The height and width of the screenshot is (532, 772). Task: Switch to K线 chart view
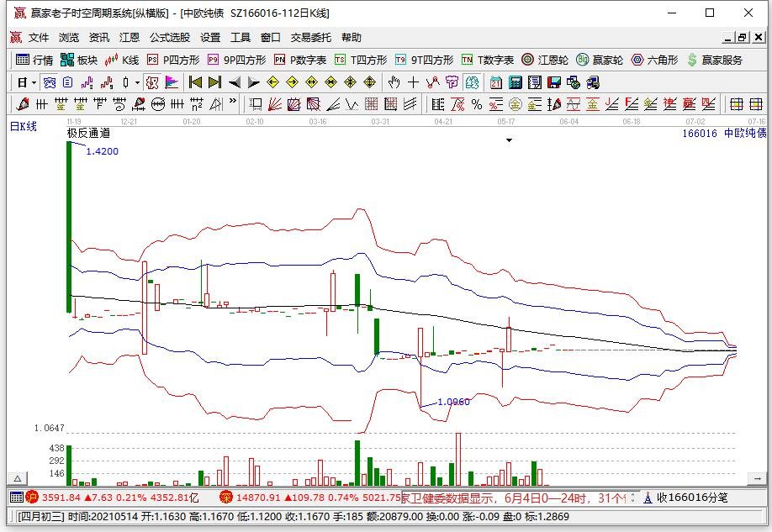tap(122, 60)
